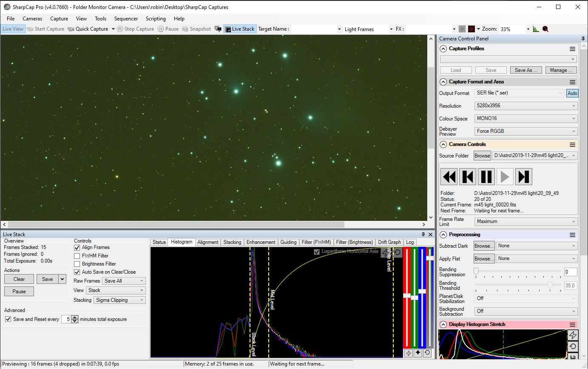Enable the FWHM Filter checkbox
This screenshot has height=369, width=588.
pyautogui.click(x=77, y=256)
